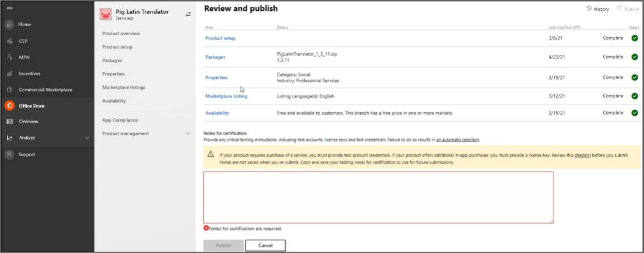Focus the Notes for certification text box
The image size is (644, 253).
378,198
